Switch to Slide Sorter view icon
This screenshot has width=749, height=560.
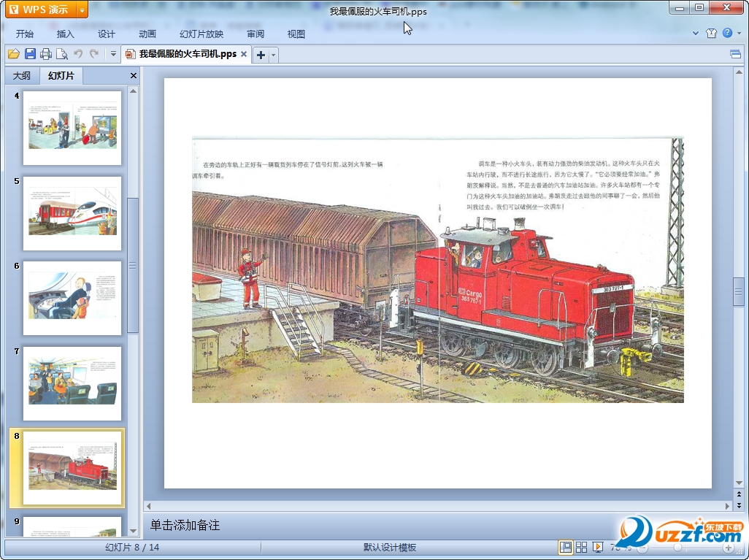[581, 547]
